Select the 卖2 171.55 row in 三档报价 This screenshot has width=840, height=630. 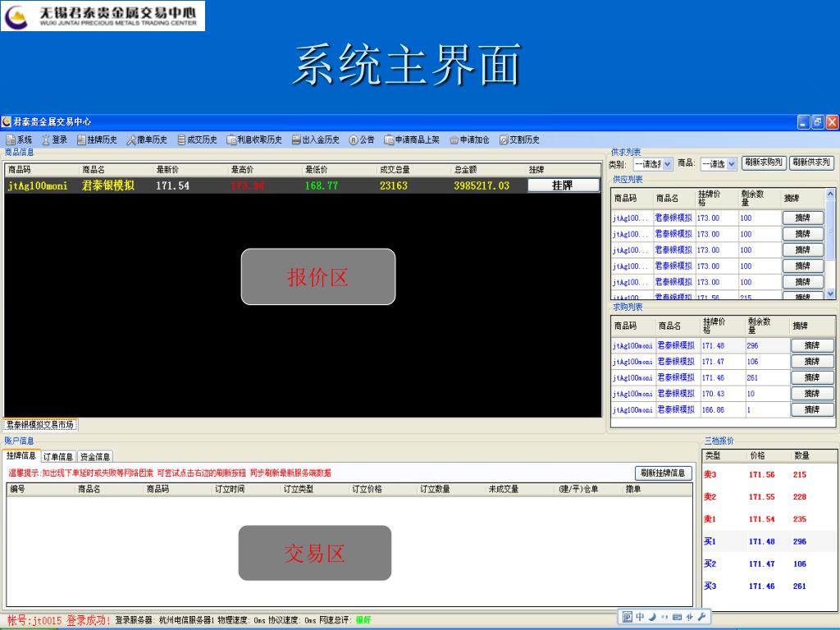[769, 497]
